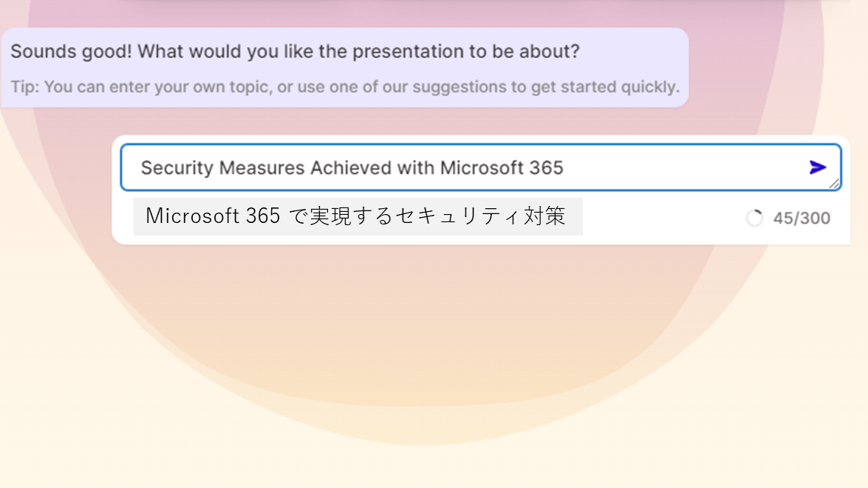Click the "Sounds good!" assistant message bubble
Screen dimensions: 868x488
(x=344, y=67)
